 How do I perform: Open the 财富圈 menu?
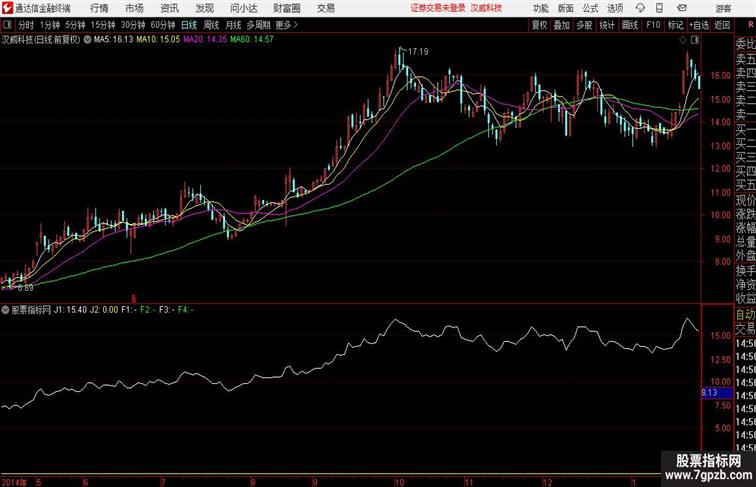pos(286,8)
